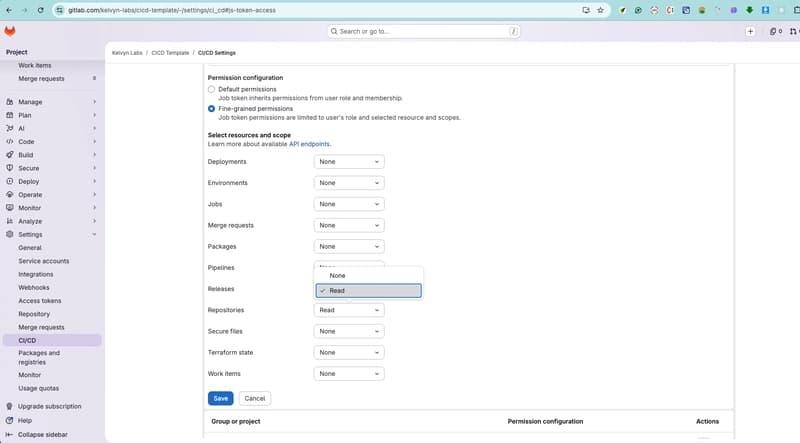Open the Build rocket icon
Screen dimensions: 800x443
[10, 155]
